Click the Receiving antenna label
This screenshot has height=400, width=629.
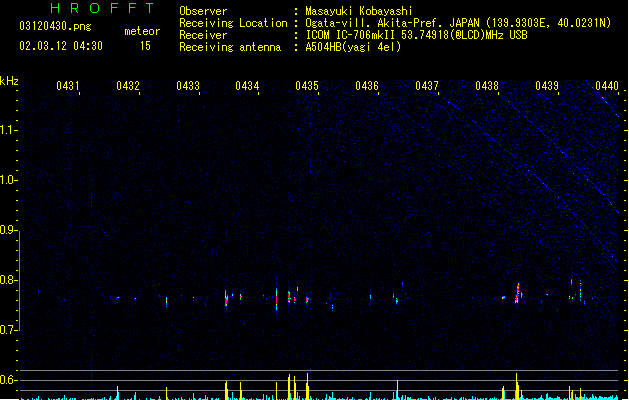coord(230,47)
